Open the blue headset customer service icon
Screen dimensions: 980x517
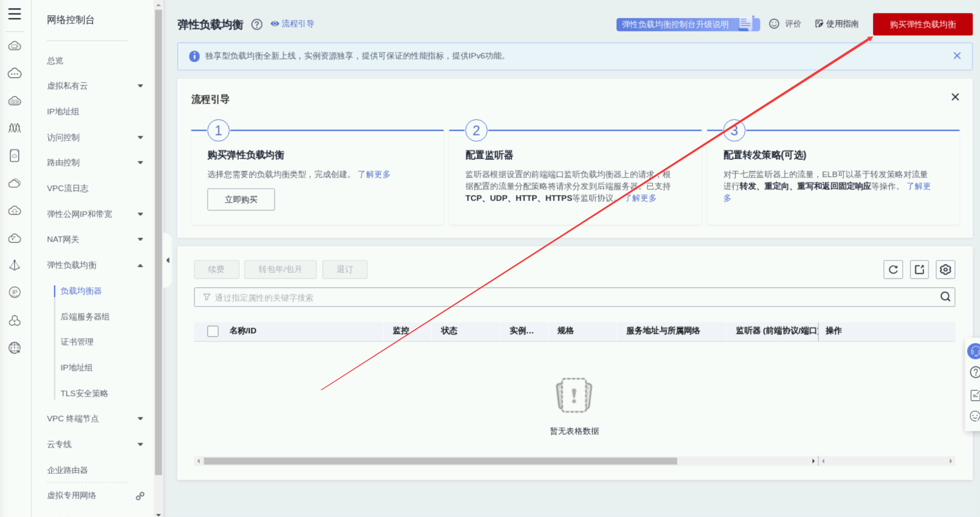click(974, 351)
